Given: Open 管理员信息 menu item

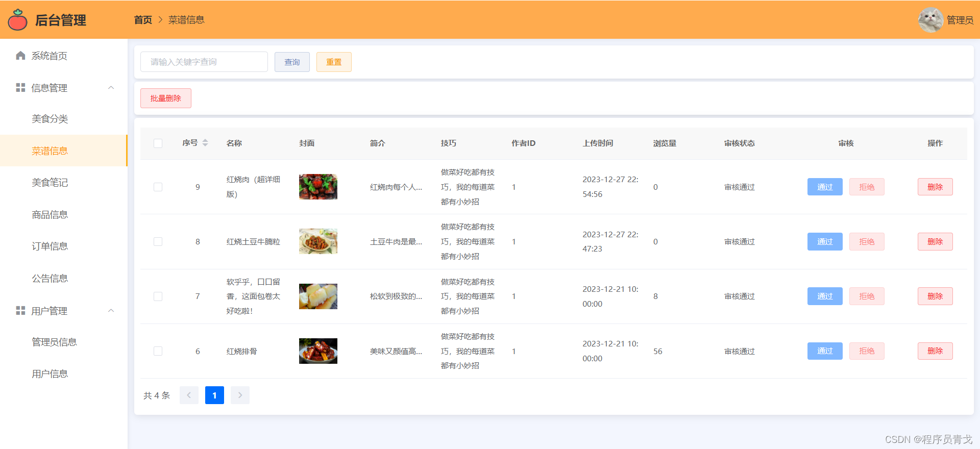Looking at the screenshot, I should pos(64,342).
